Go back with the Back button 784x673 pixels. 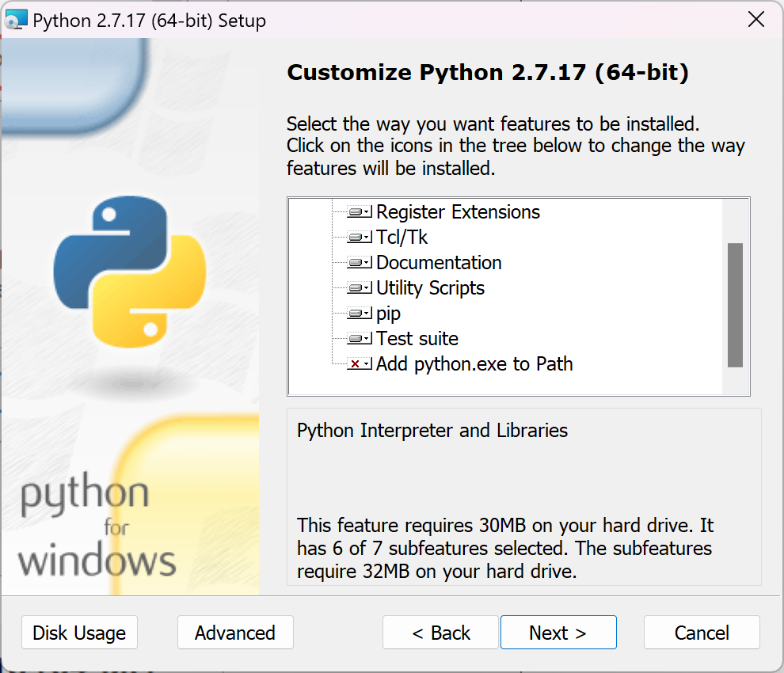pos(440,633)
